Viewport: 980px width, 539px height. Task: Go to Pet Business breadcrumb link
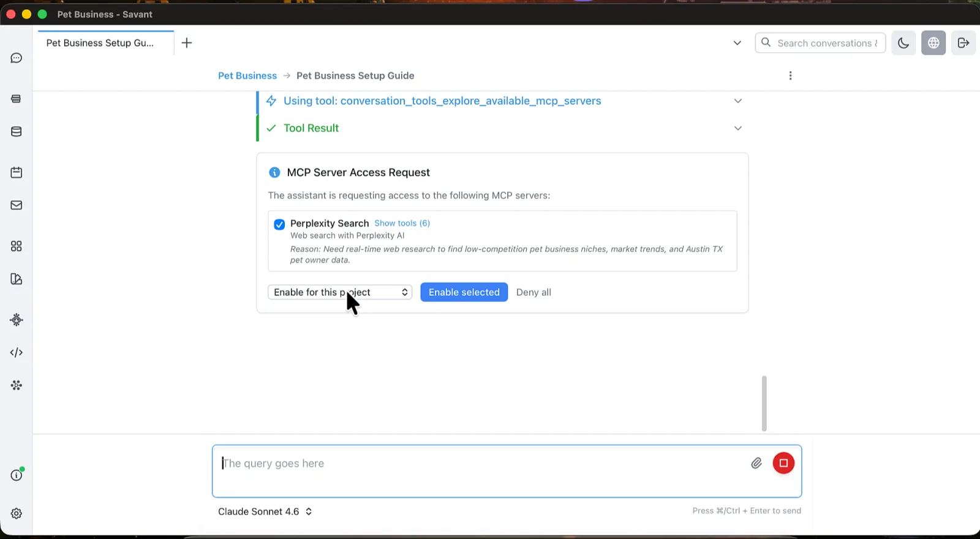pos(247,75)
